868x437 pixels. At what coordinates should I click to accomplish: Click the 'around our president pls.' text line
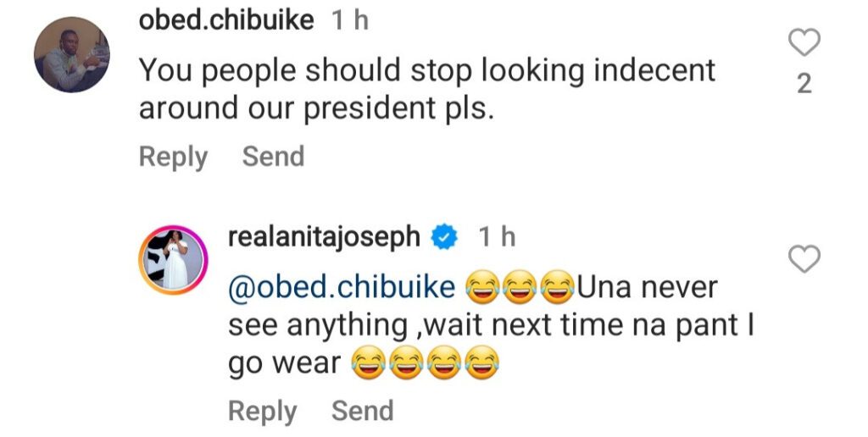point(315,109)
